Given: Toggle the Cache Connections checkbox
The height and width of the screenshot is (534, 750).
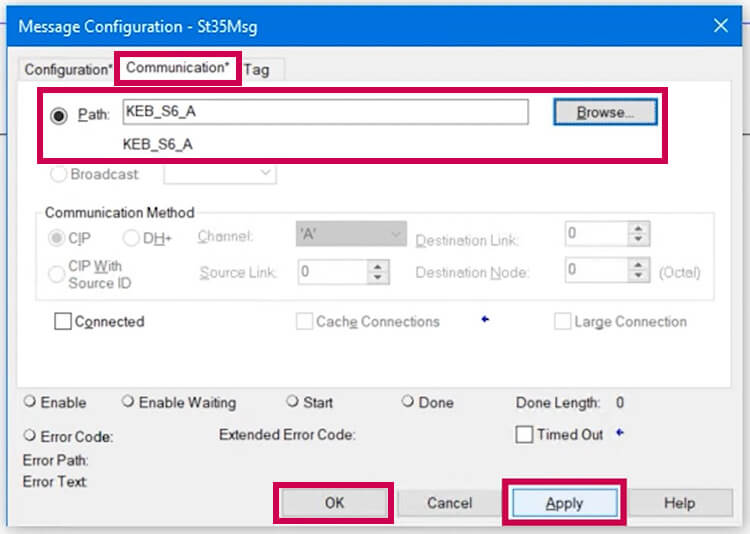Looking at the screenshot, I should pos(304,322).
